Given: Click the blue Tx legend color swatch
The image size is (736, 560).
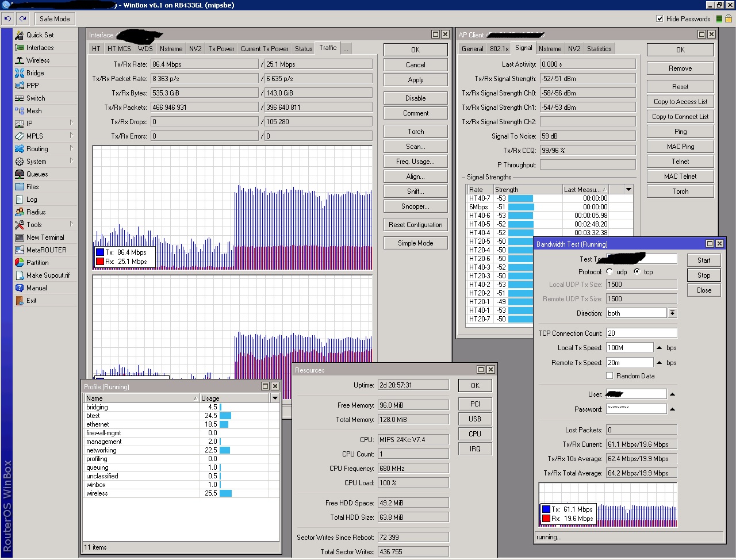Looking at the screenshot, I should [x=100, y=252].
